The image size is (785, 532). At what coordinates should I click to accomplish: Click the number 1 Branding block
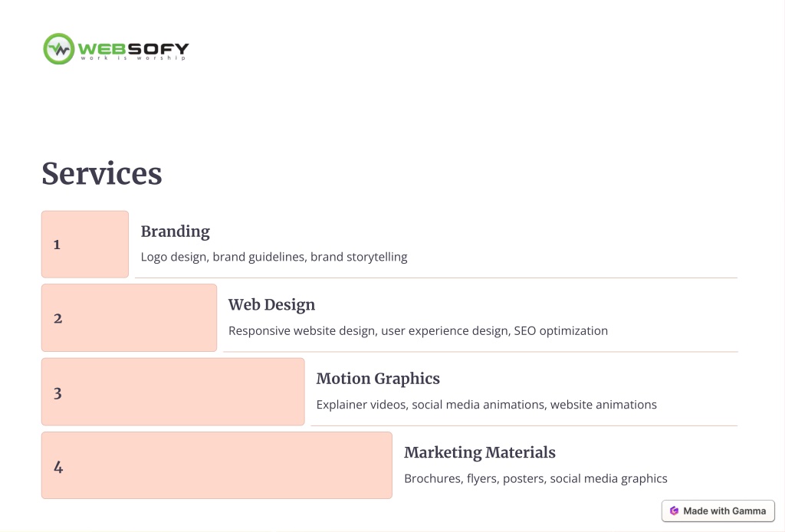pos(85,245)
